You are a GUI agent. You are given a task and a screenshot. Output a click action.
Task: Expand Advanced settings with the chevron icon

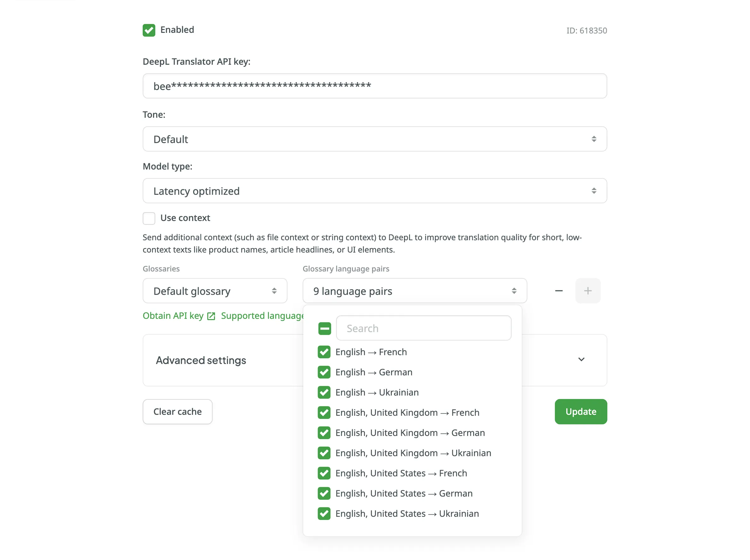tap(581, 360)
